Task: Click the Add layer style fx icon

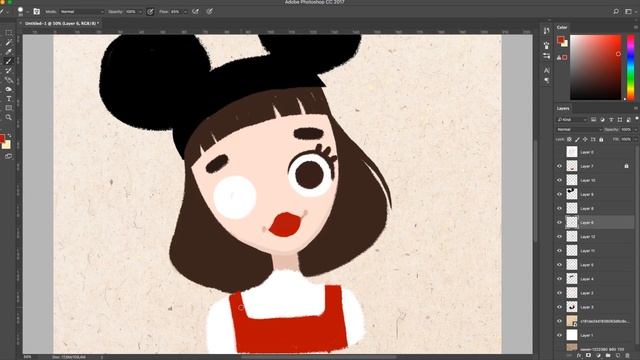Action: (x=579, y=356)
